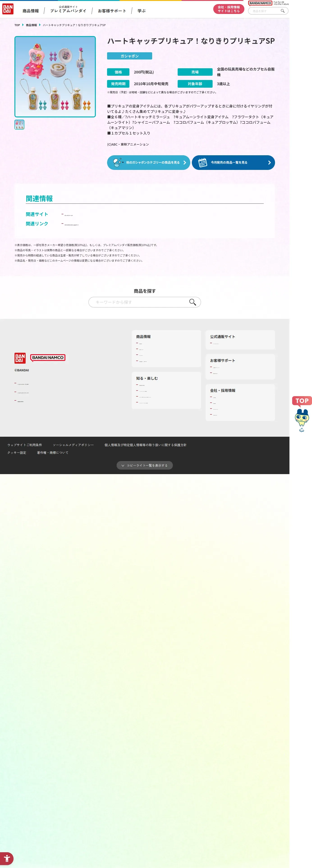
Task: Click the 200円(税込) price value
Action: 144,72
